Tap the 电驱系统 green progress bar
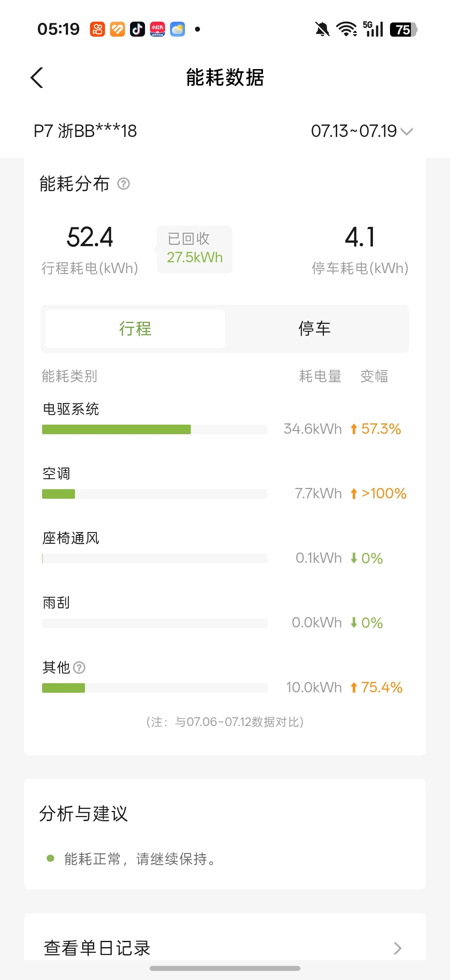Screen dimensions: 450x980 coord(116,429)
